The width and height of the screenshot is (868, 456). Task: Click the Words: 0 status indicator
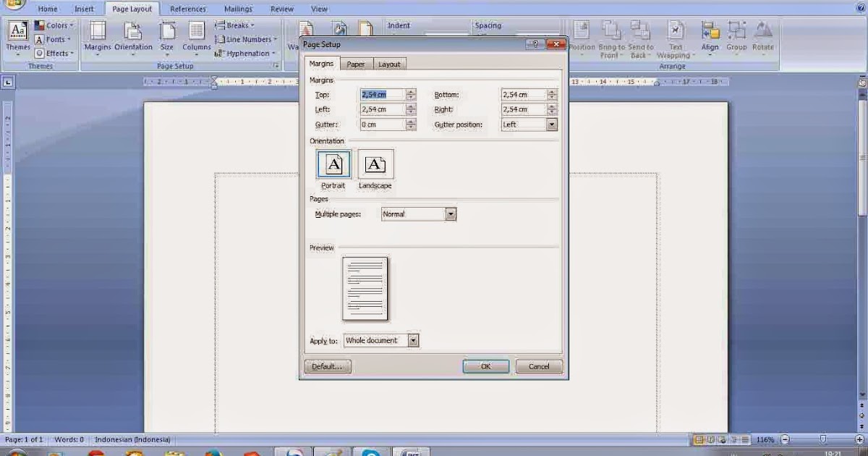click(x=69, y=439)
